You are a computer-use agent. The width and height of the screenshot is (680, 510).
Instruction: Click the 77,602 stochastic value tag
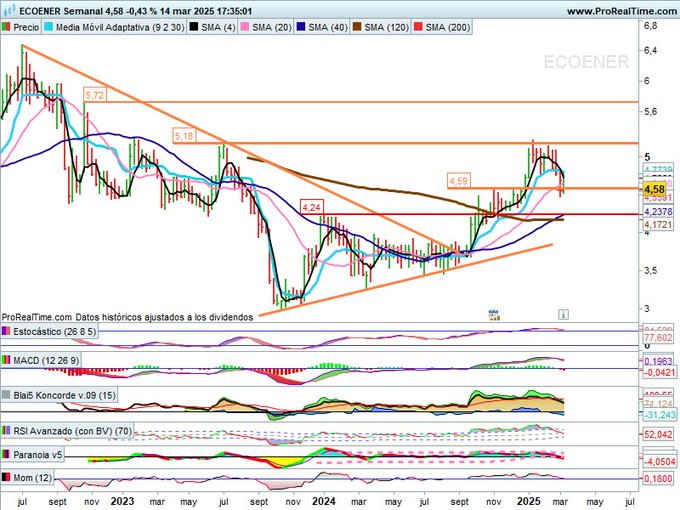(658, 337)
